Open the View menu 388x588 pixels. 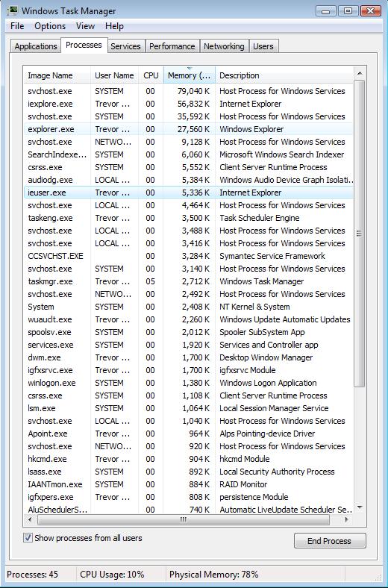click(85, 26)
